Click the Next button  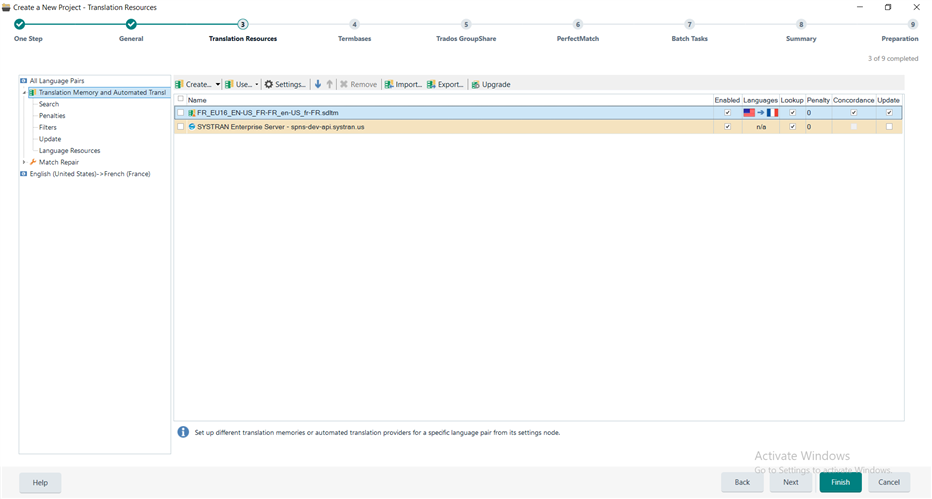(791, 482)
